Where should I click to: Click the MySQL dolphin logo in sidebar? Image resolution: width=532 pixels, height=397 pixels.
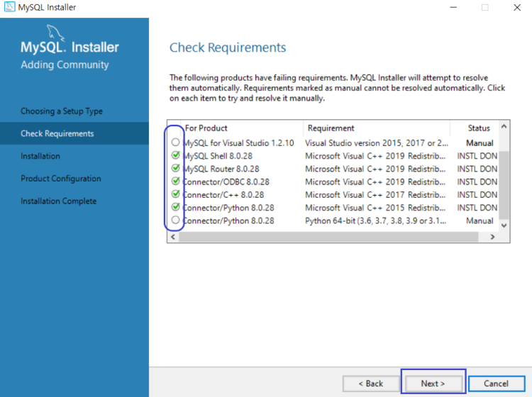coord(55,33)
